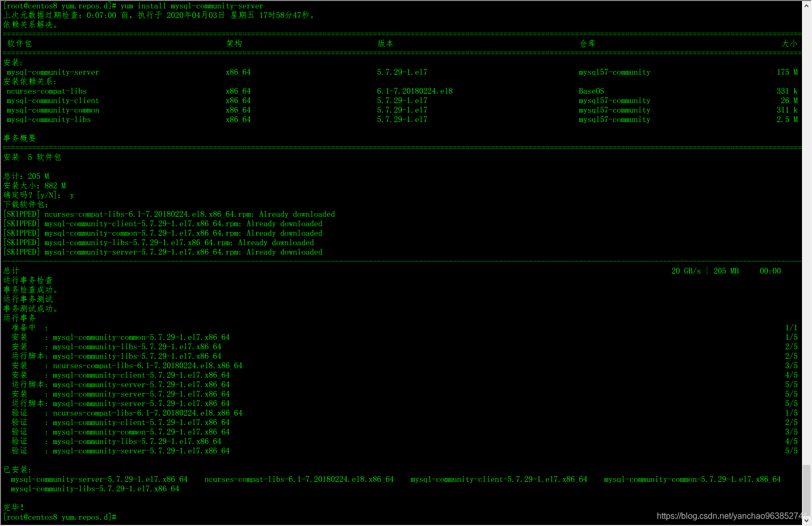The image size is (812, 526).
Task: Click the scrollbar down arrow
Action: (x=807, y=521)
